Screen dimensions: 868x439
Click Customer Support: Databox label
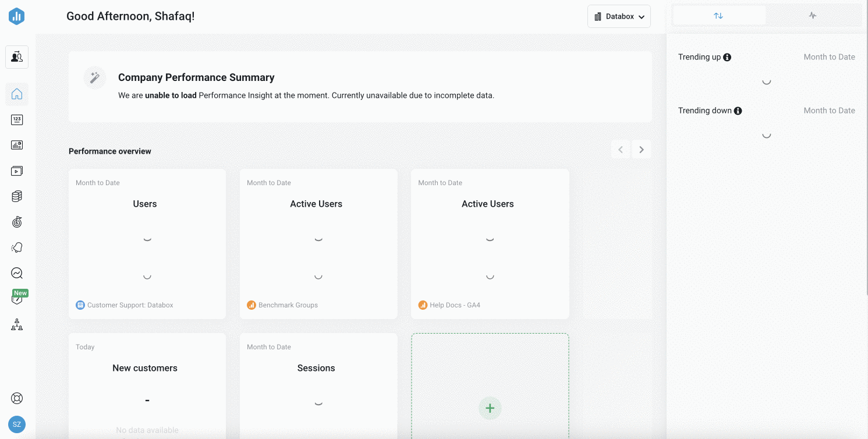[x=130, y=305]
